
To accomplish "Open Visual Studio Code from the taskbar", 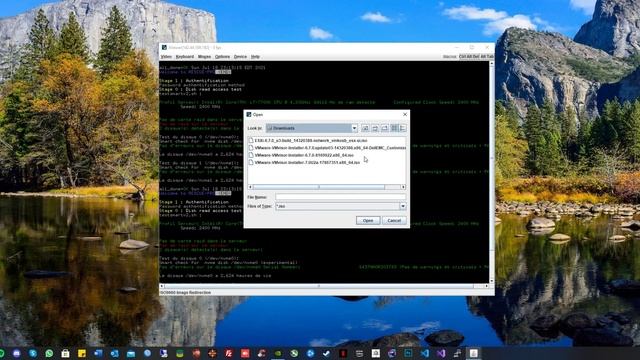I will pyautogui.click(x=424, y=353).
